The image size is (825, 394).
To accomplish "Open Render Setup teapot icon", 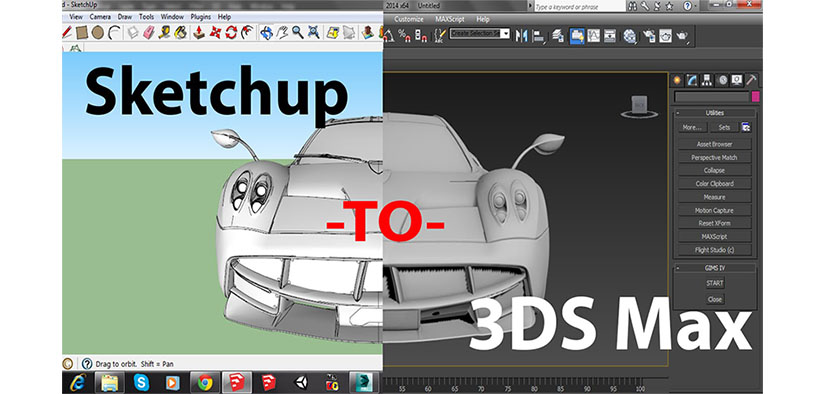I will click(649, 36).
